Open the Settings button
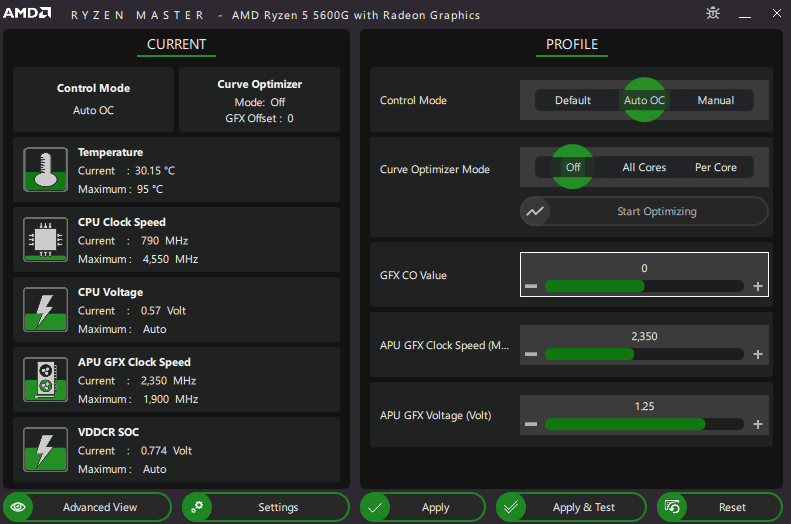 tap(265, 507)
